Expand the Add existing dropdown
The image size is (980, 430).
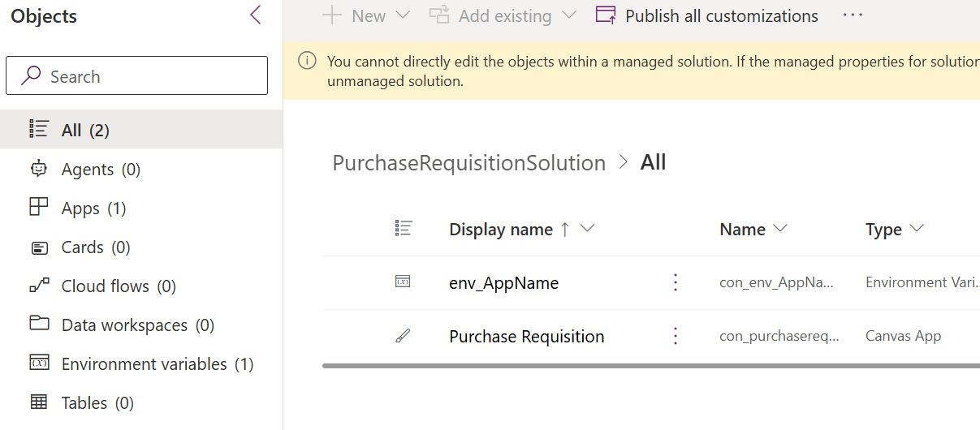pyautogui.click(x=568, y=15)
